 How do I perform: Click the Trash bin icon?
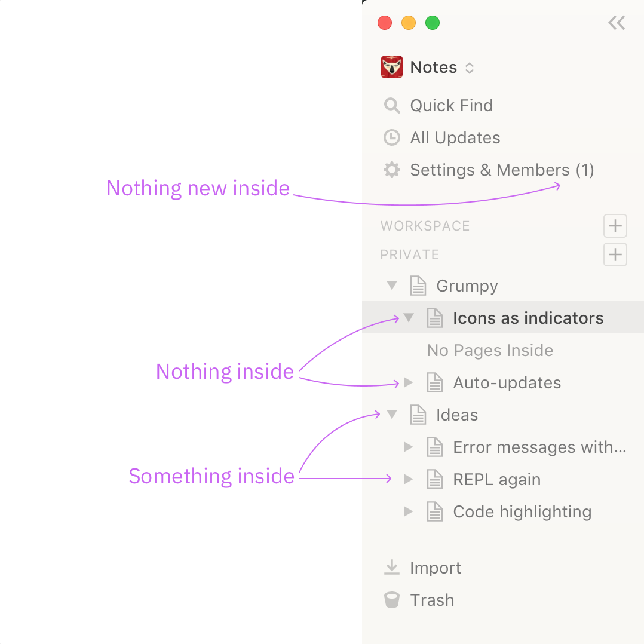pyautogui.click(x=391, y=600)
